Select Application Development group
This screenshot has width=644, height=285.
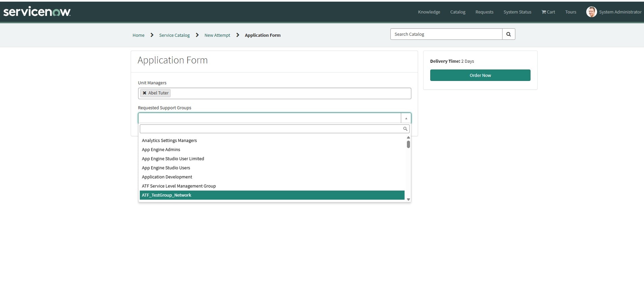(x=272, y=177)
